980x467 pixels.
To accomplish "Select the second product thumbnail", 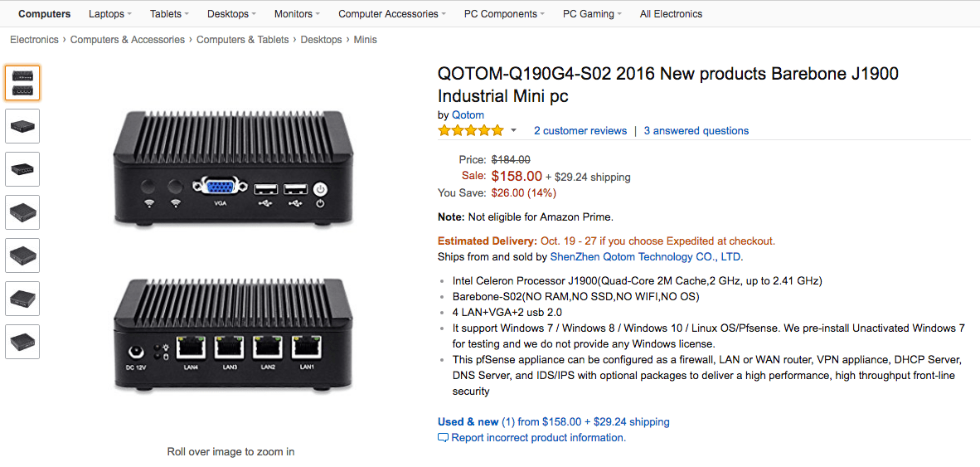I will click(x=22, y=126).
